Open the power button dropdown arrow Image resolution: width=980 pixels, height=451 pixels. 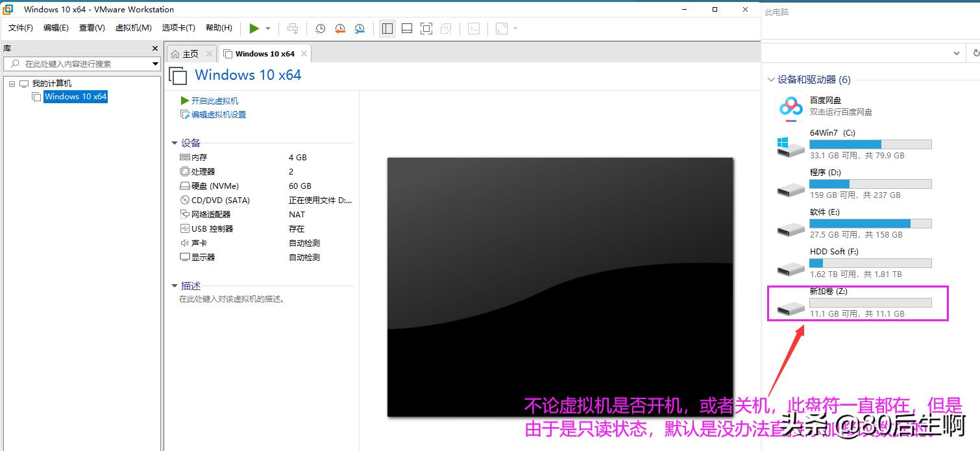[x=266, y=29]
